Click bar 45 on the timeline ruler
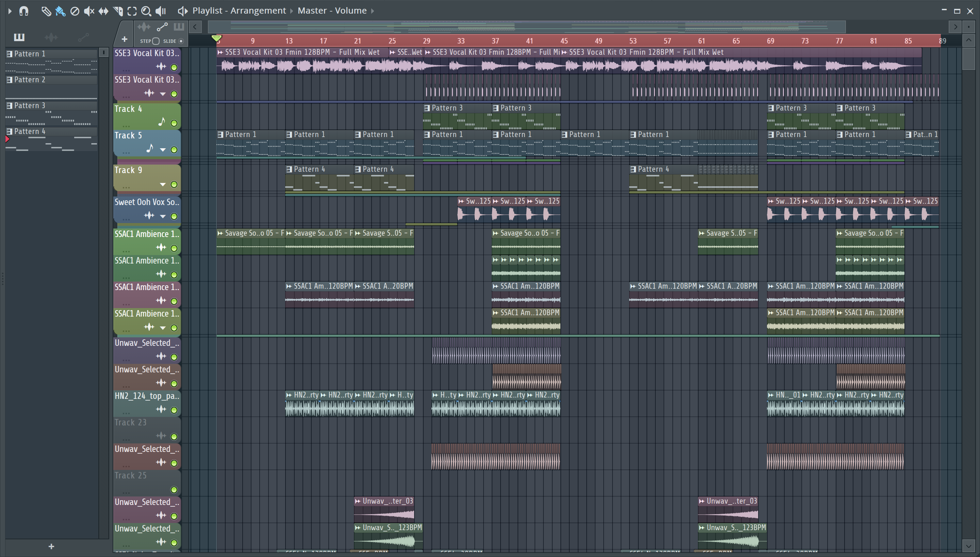 point(564,41)
